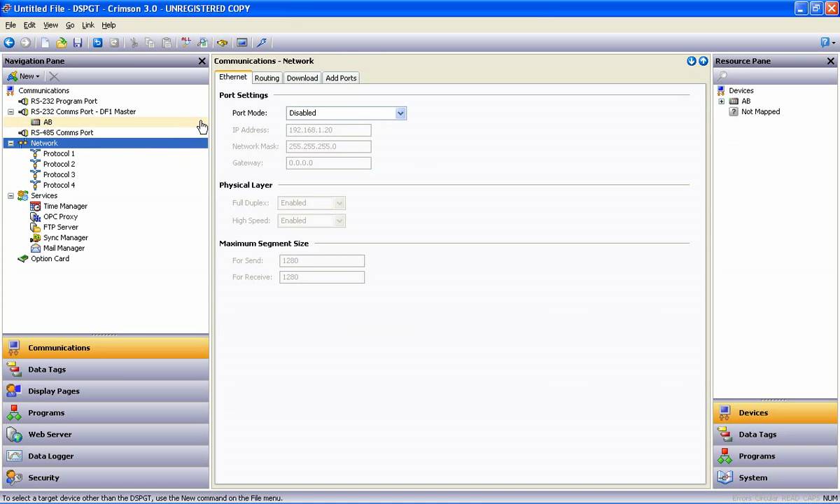
Task: Click the Back arrow toolbar icon
Action: 9,43
